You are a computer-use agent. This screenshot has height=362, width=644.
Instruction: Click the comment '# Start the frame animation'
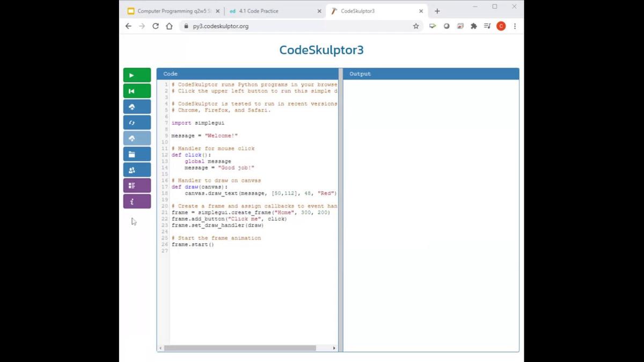(216, 238)
